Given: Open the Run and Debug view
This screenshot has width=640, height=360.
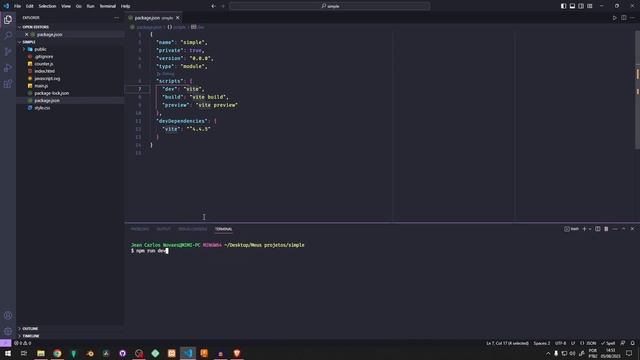Looking at the screenshot, I should tap(8, 68).
